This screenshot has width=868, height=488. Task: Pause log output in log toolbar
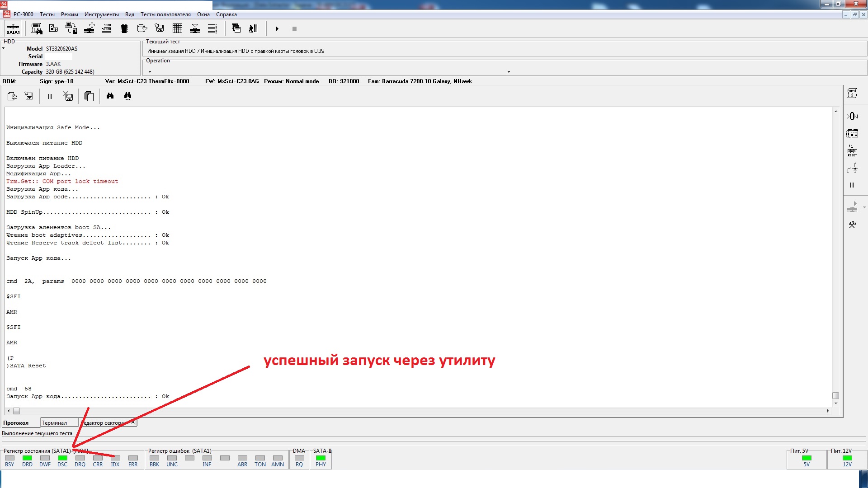coord(50,96)
